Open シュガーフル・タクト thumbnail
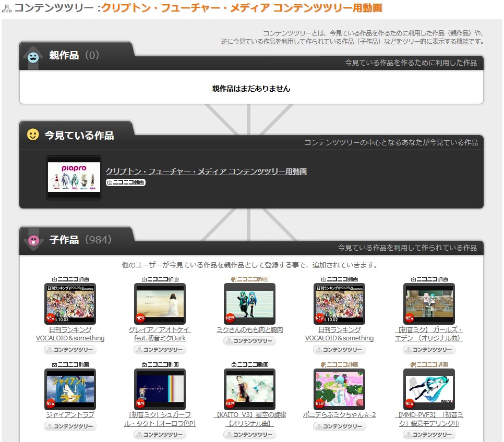504x442 pixels. point(160,389)
